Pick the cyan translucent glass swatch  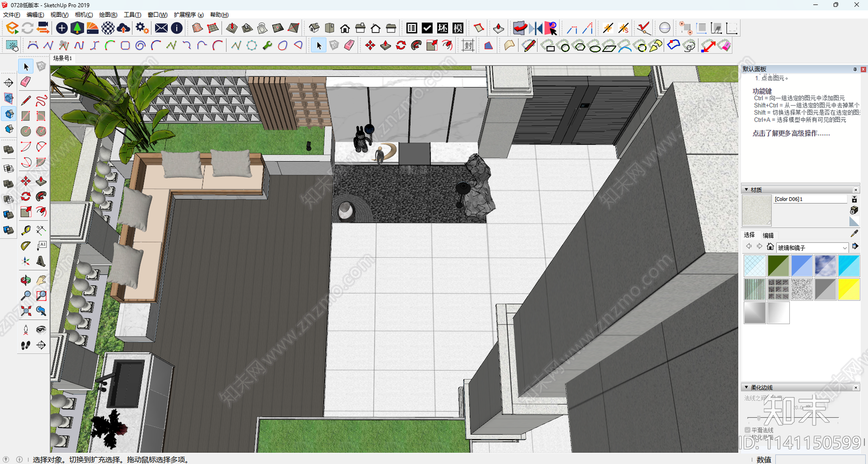849,266
